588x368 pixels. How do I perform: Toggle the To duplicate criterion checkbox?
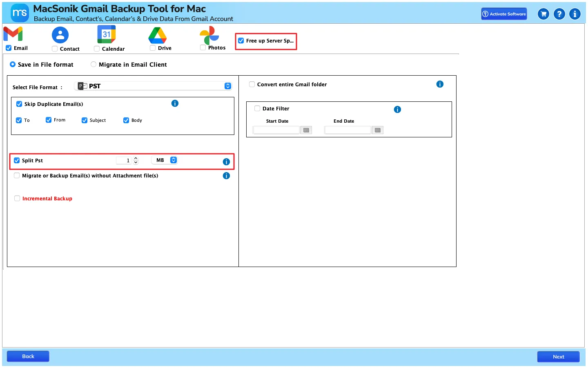19,121
